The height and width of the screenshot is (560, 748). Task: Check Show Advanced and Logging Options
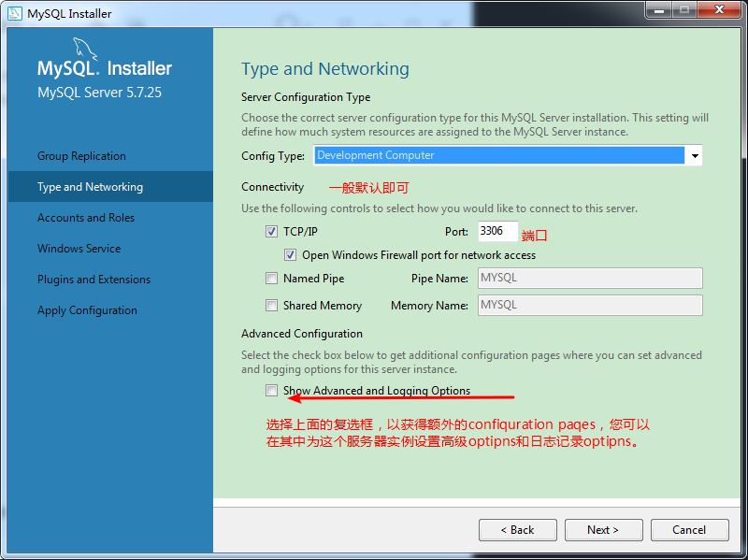tap(272, 391)
